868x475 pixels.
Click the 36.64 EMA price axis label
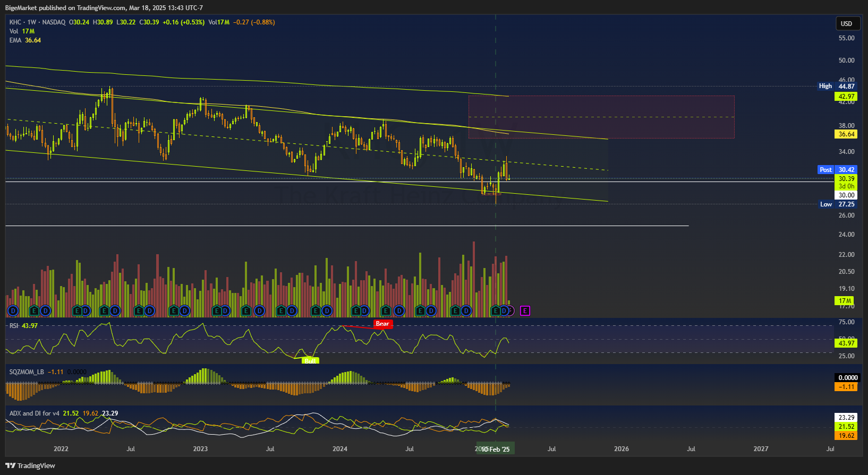pyautogui.click(x=846, y=134)
